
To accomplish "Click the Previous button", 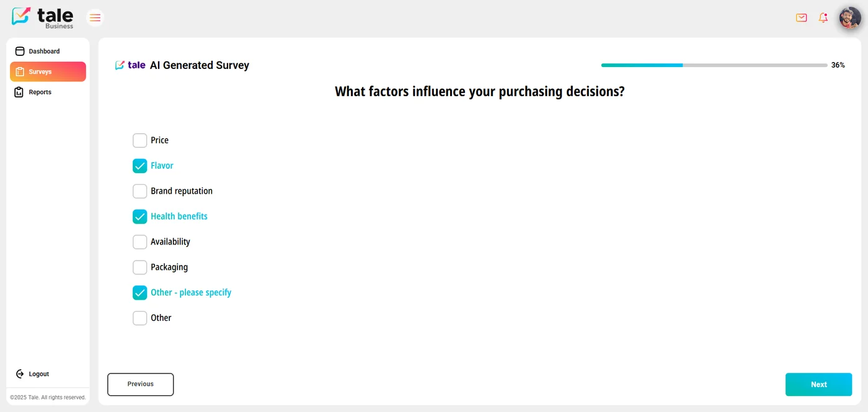I will [140, 384].
